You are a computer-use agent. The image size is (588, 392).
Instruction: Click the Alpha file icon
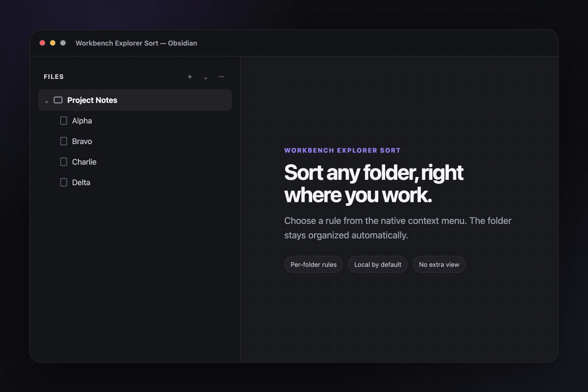tap(64, 121)
